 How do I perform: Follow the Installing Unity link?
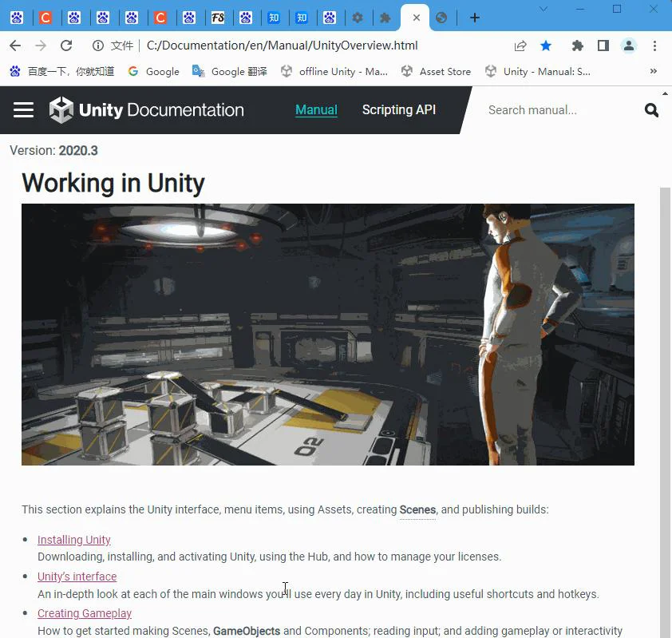(74, 539)
